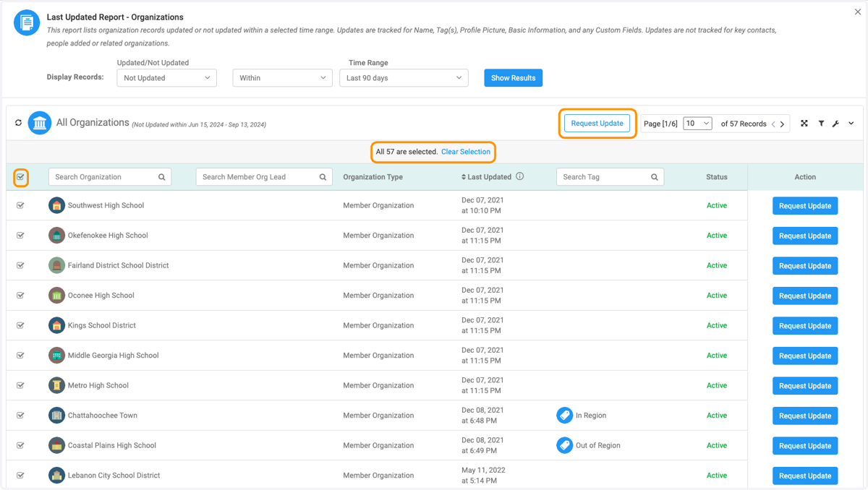The image size is (868, 490).
Task: Uncheck Fairland District School District checkbox
Action: point(20,265)
